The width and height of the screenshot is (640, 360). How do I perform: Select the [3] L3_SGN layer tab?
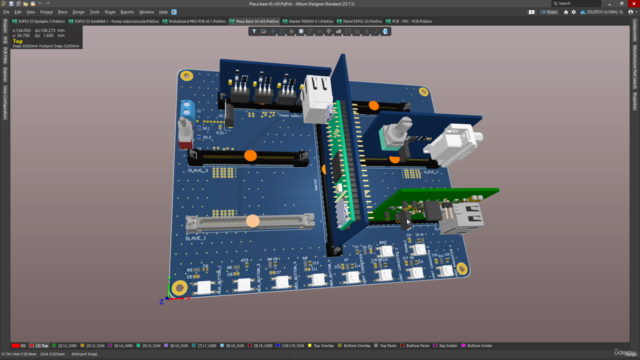(92, 346)
